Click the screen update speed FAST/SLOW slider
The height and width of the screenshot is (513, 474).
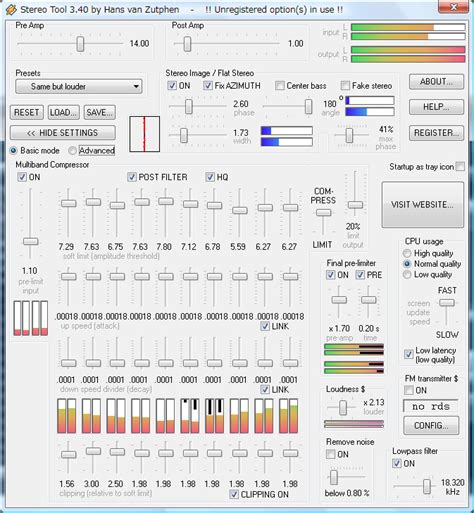tap(447, 303)
